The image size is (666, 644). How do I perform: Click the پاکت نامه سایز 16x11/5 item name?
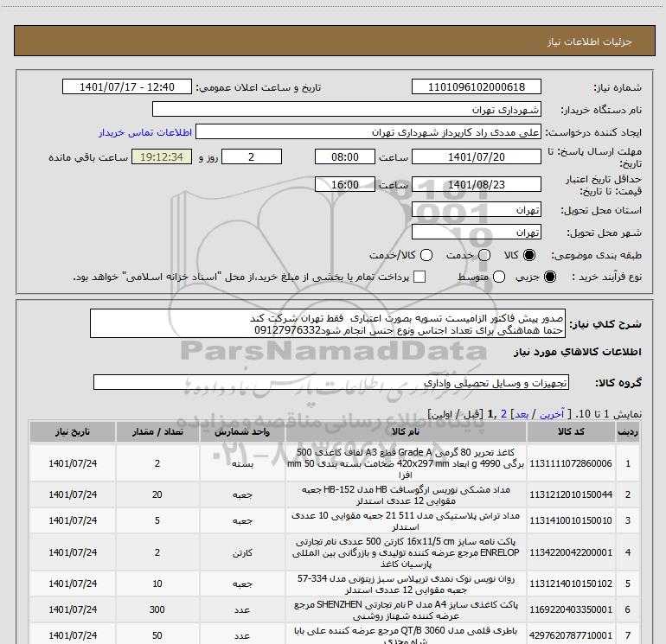(x=406, y=552)
